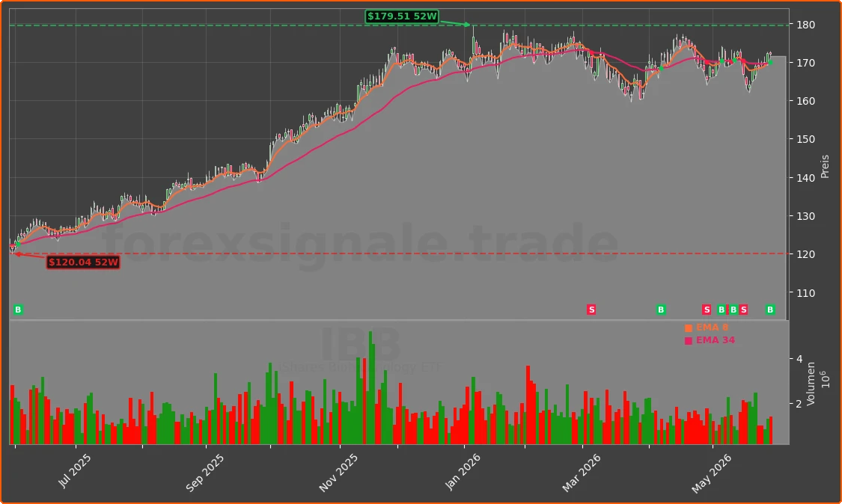The height and width of the screenshot is (504, 842).
Task: Click the 130 price axis label
Action: [x=805, y=216]
